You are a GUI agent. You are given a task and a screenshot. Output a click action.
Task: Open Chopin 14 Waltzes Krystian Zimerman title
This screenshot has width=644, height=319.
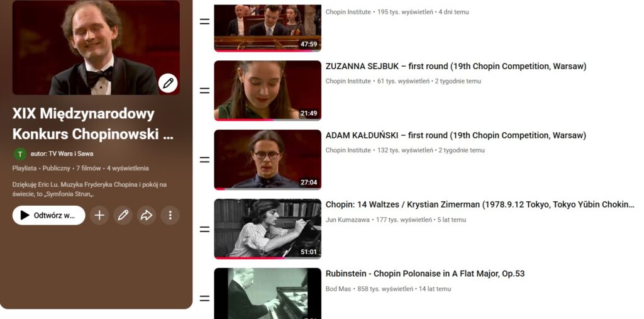479,204
